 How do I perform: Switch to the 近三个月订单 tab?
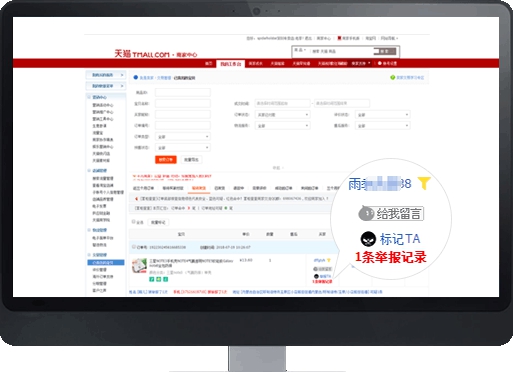tap(143, 188)
